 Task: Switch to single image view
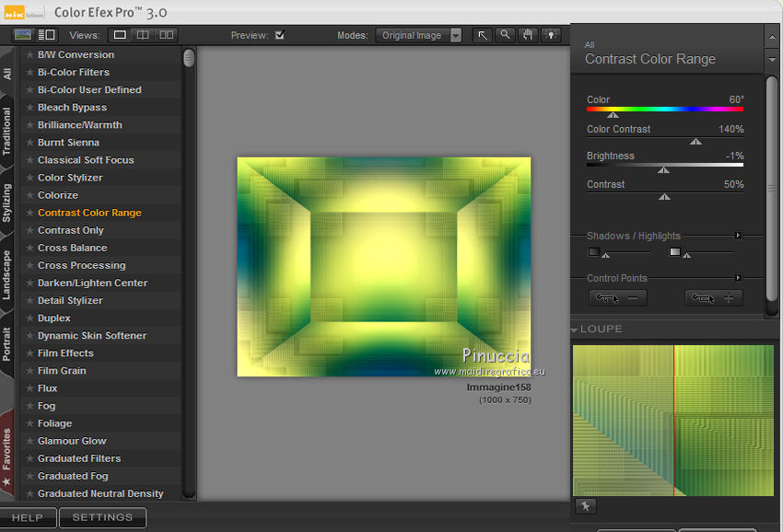pyautogui.click(x=120, y=35)
